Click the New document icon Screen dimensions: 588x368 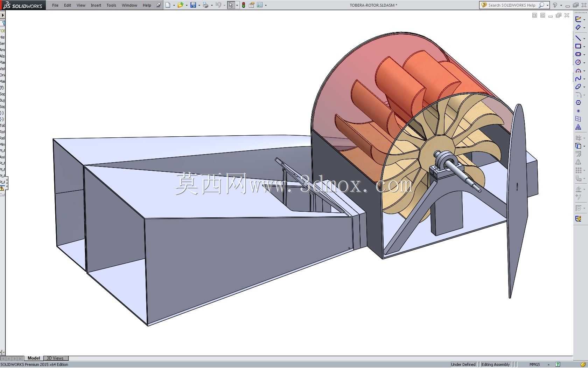click(x=168, y=5)
